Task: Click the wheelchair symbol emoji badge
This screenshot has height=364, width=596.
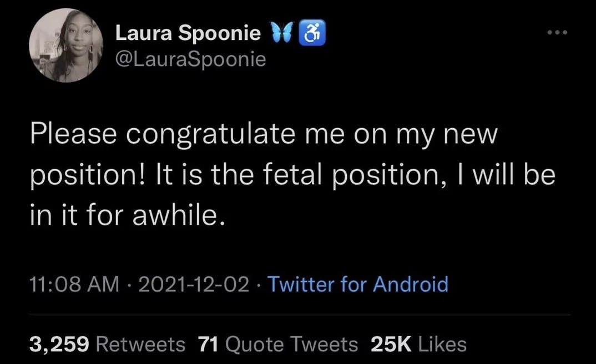Action: (312, 33)
